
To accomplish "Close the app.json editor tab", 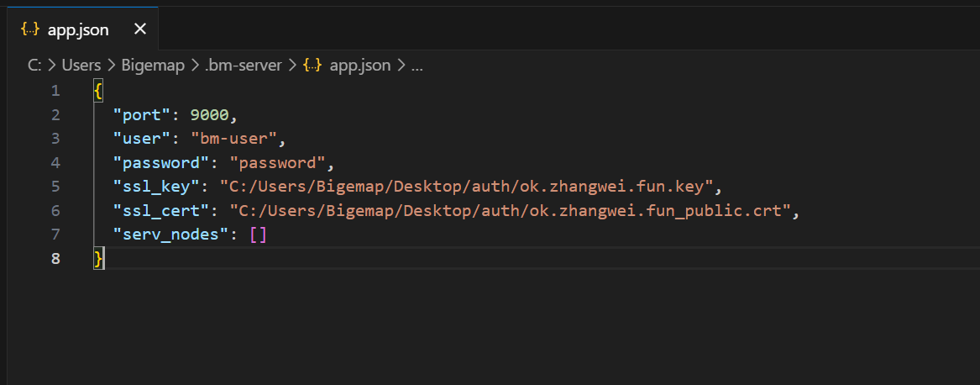I will (x=140, y=29).
